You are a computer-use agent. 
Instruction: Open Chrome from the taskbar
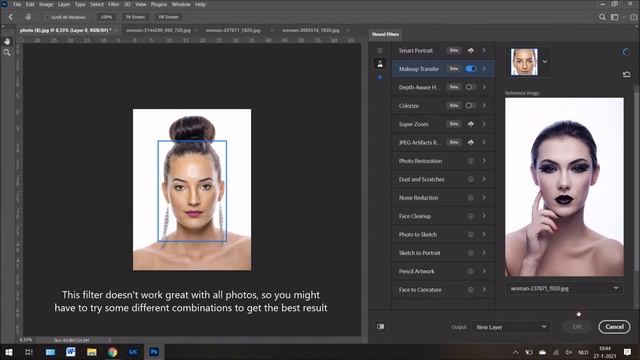click(112, 352)
